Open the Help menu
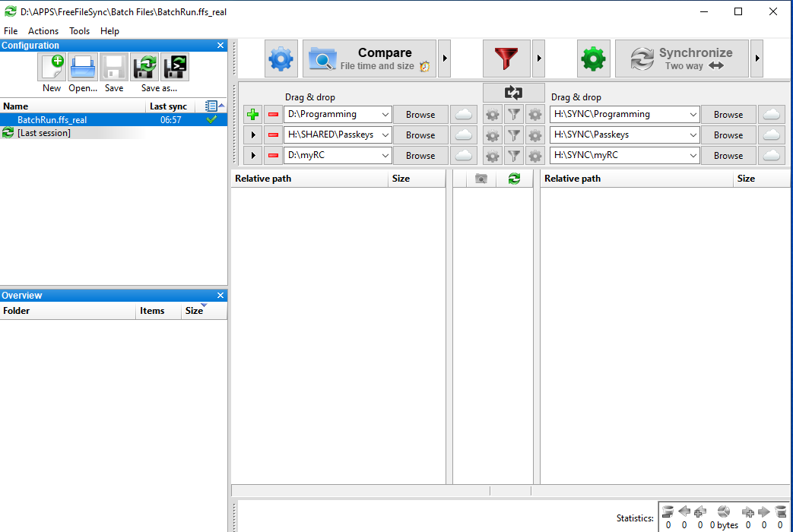Screen dimensions: 793x532 pos(109,31)
